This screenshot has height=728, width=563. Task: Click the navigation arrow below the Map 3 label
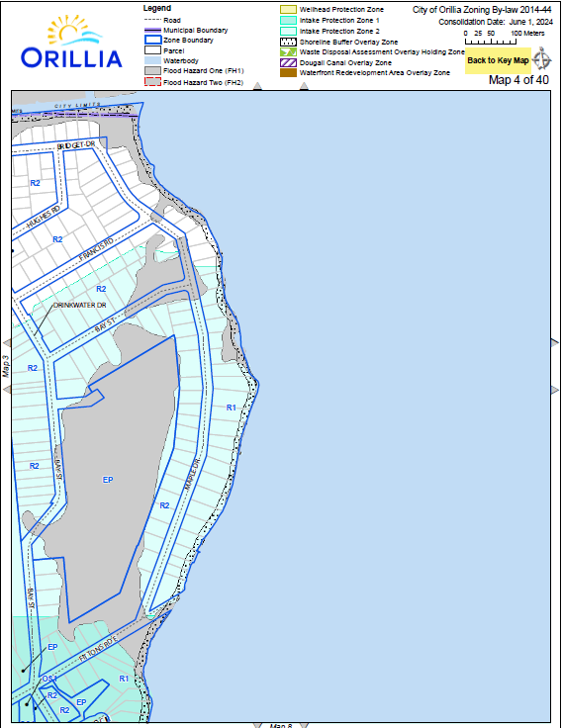(x=7, y=389)
